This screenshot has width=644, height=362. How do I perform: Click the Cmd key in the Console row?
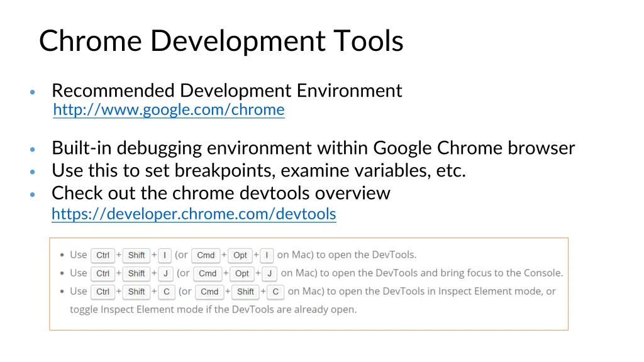(x=208, y=273)
